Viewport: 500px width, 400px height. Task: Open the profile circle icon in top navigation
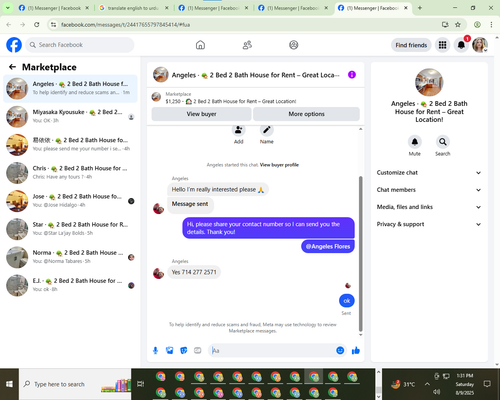point(294,45)
